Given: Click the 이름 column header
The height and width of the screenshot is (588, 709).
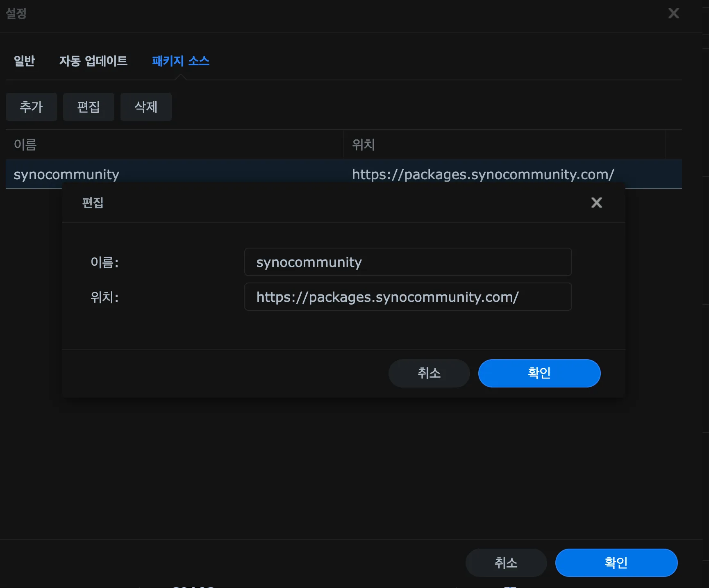Looking at the screenshot, I should pos(25,145).
